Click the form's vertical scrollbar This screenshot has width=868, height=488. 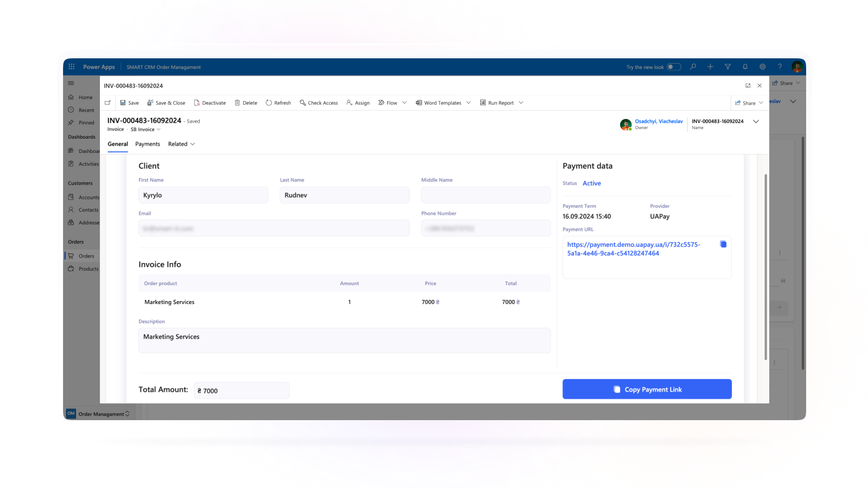click(x=765, y=267)
